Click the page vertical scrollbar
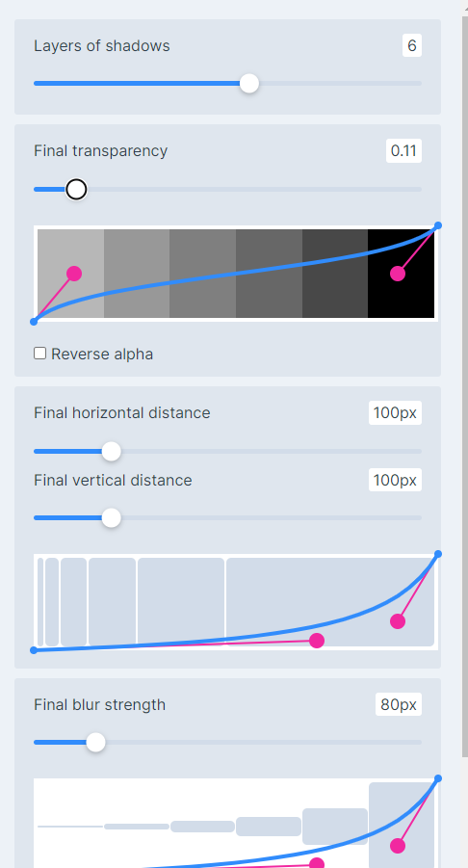This screenshot has width=468, height=868. [465, 386]
